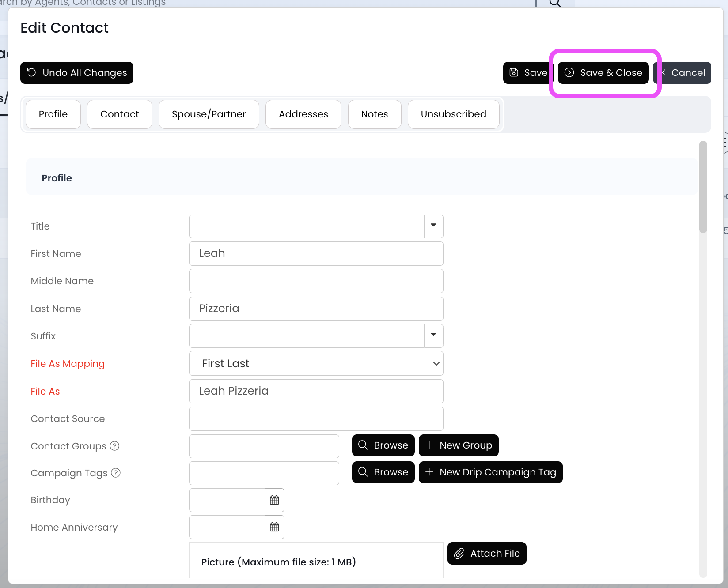Browse contact groups with magnifier button
Viewport: 728px width, 588px height.
pyautogui.click(x=383, y=445)
